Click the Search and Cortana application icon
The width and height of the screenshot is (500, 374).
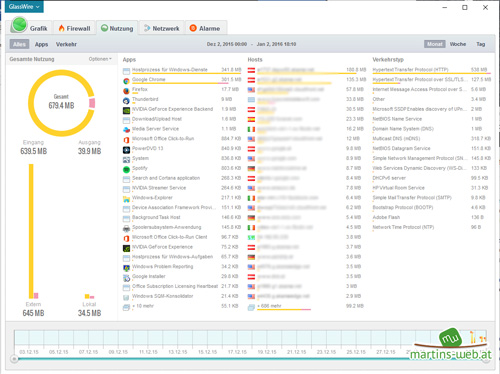pyautogui.click(x=126, y=179)
